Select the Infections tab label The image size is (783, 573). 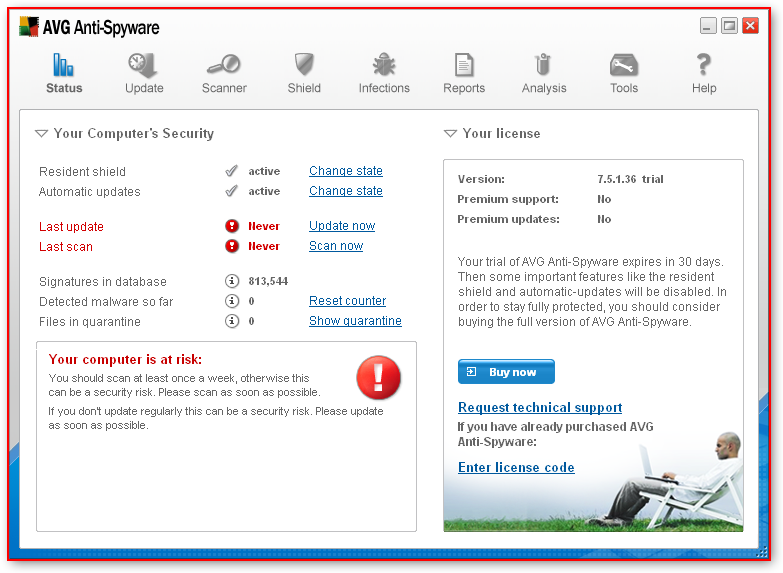[x=384, y=88]
